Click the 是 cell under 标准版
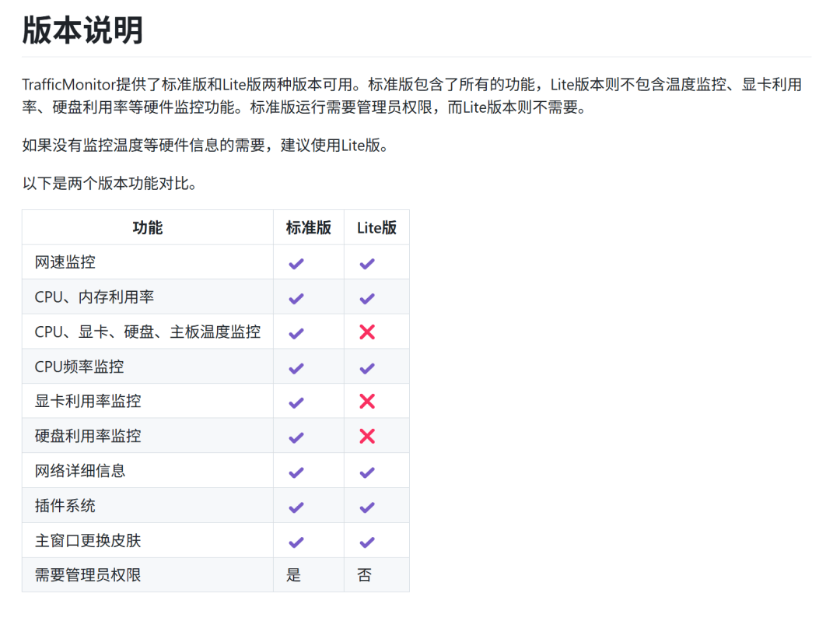Viewport: 840px width, 618px height. click(x=293, y=575)
